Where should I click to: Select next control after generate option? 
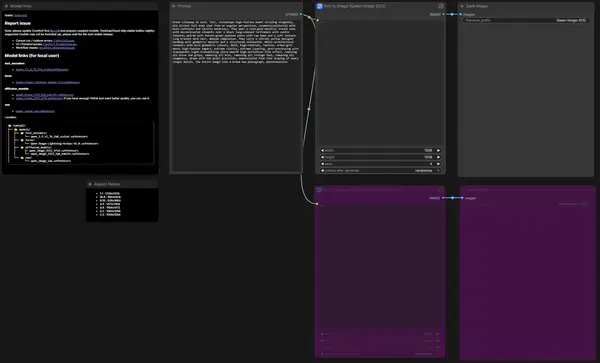(438, 171)
